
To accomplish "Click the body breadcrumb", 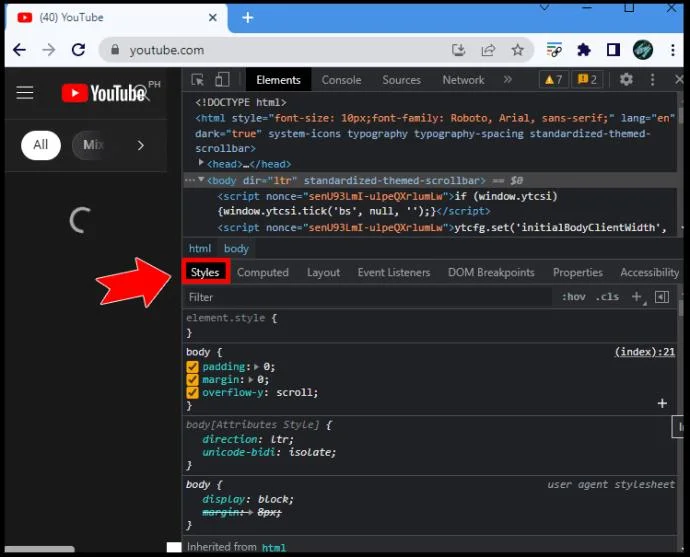I will [236, 249].
